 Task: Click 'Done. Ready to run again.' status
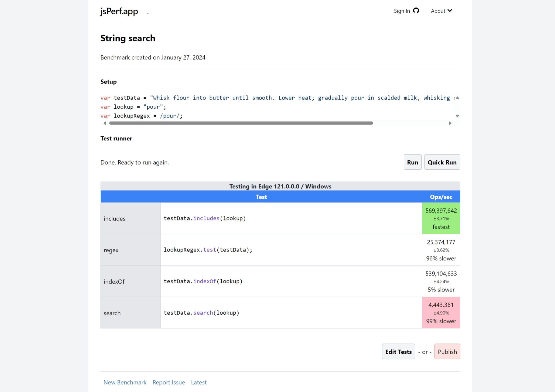point(135,162)
